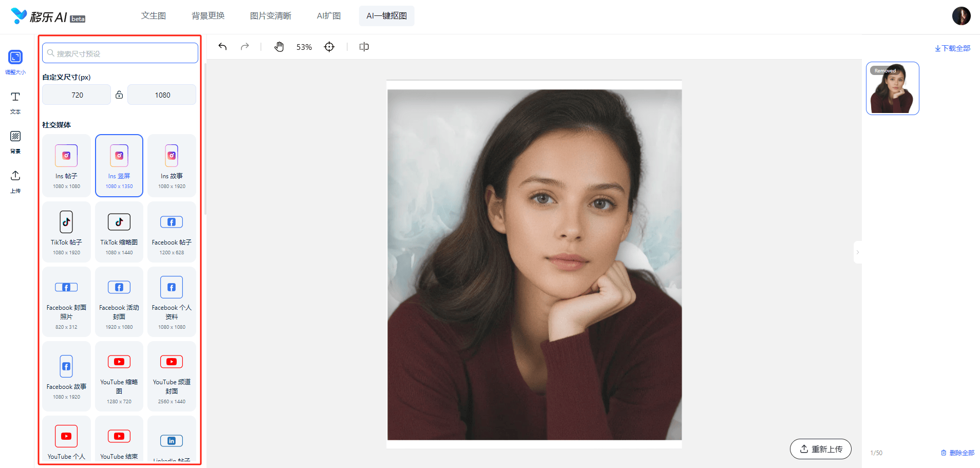Choose the TikTok 缩略图 preset
The image size is (980, 468).
point(119,232)
